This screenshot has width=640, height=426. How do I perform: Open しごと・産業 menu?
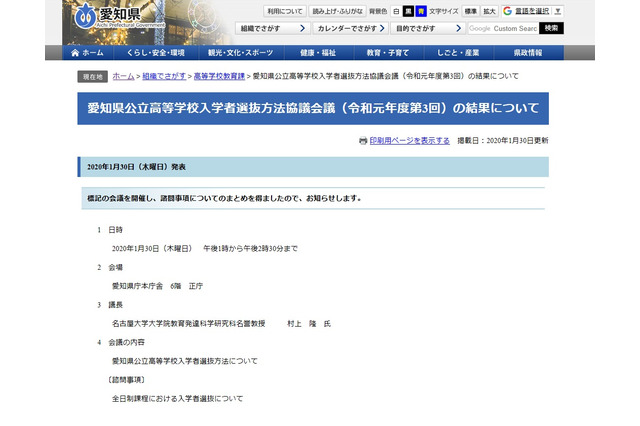point(458,53)
